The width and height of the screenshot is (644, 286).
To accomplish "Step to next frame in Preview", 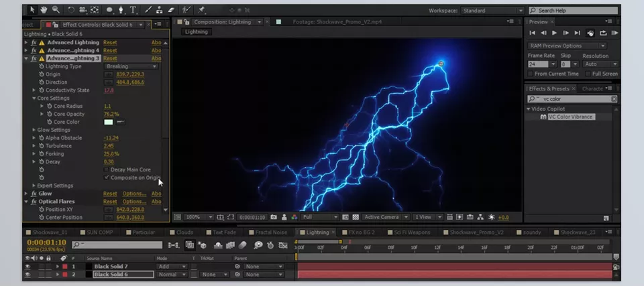I will click(x=566, y=33).
